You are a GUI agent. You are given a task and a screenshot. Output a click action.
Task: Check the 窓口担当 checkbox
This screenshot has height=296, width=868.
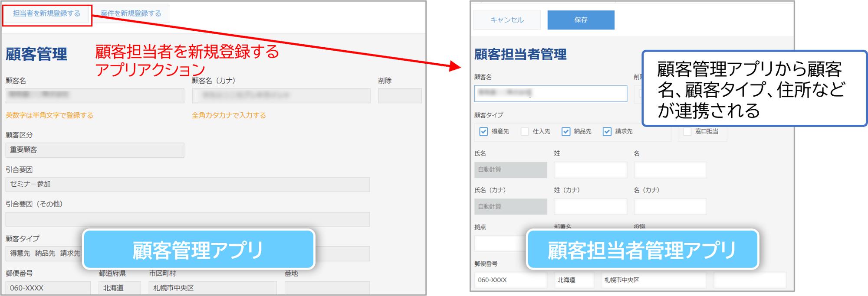(x=687, y=131)
